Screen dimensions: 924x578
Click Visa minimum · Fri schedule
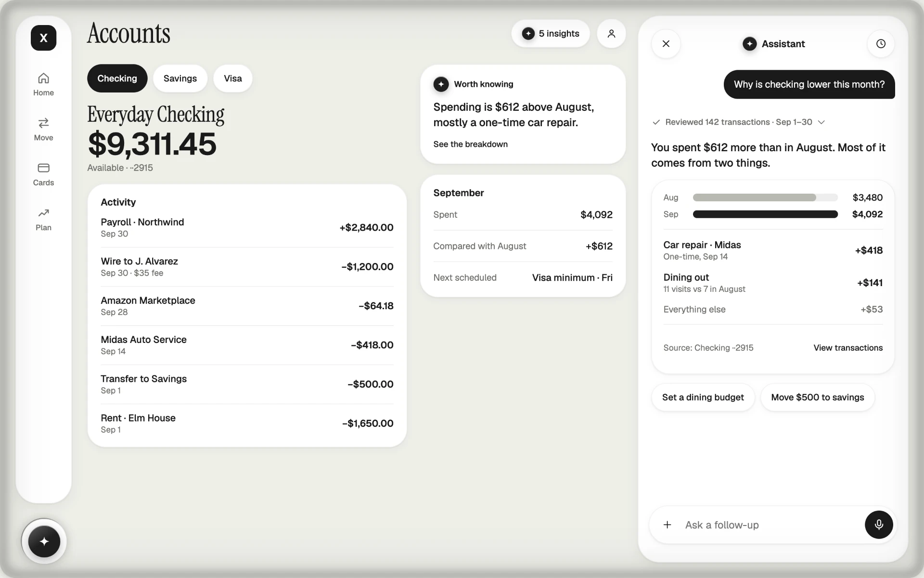572,278
